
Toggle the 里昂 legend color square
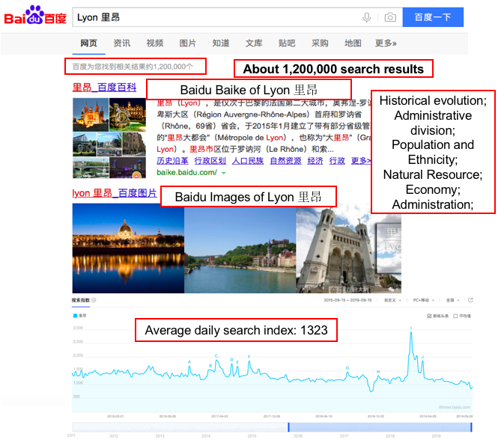[x=75, y=316]
